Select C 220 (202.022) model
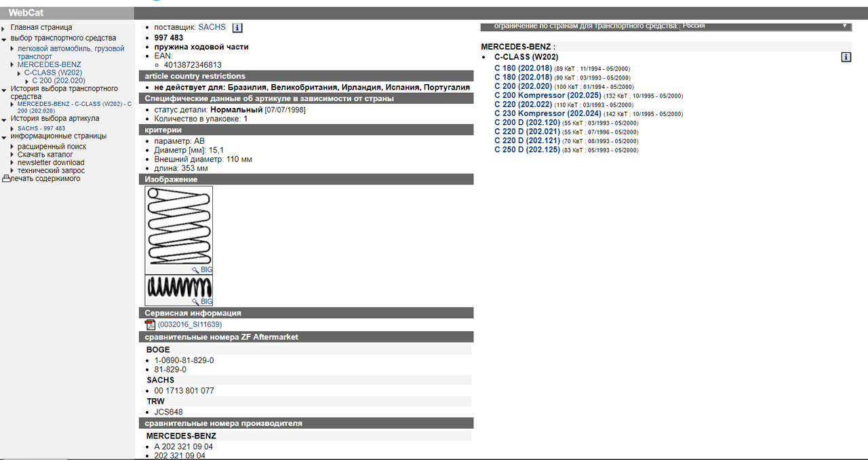This screenshot has height=460, width=868. [x=523, y=104]
